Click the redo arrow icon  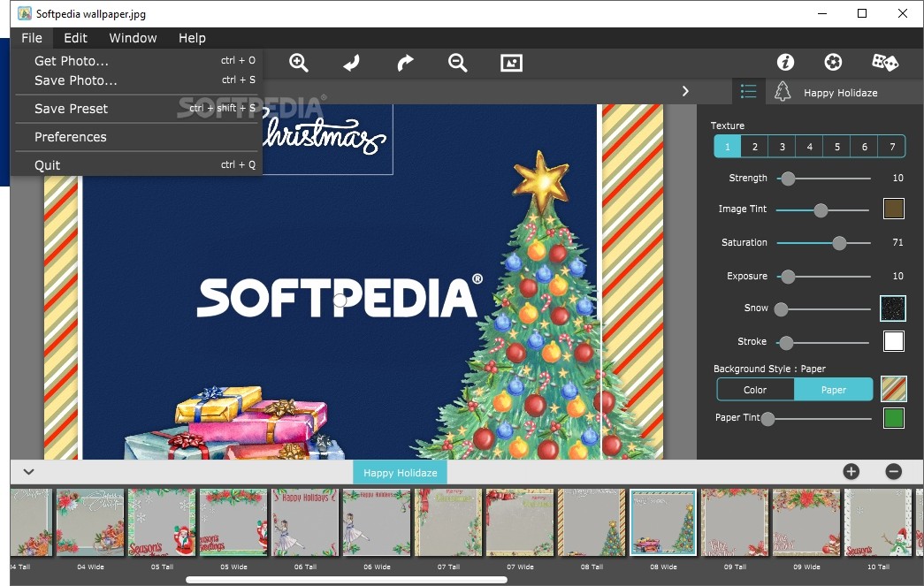tap(405, 63)
